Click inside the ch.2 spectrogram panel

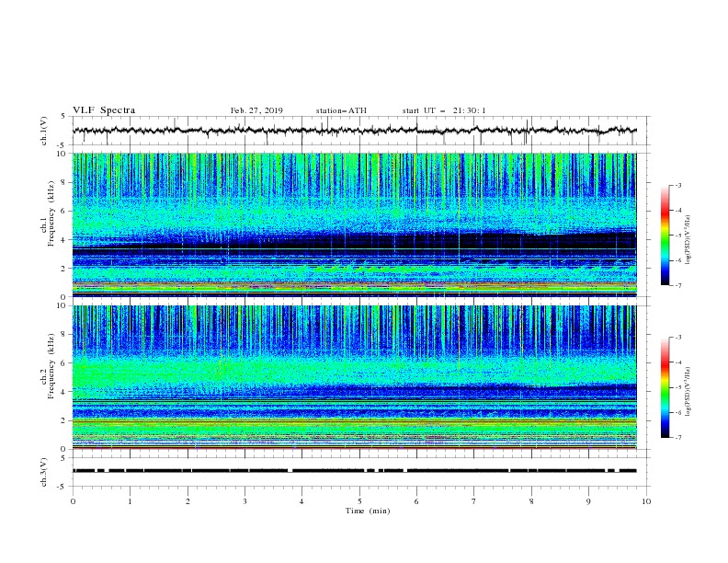click(354, 377)
